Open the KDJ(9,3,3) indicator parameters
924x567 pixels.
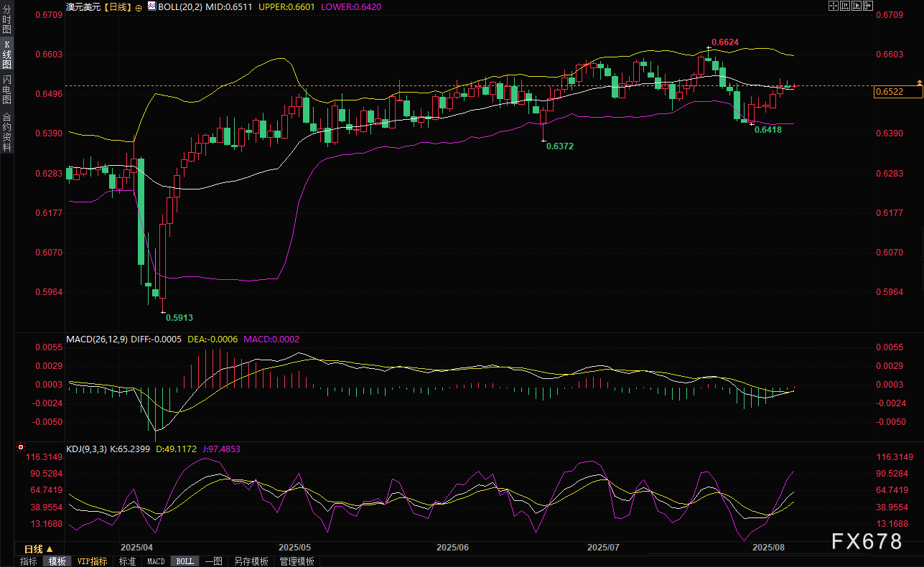86,449
